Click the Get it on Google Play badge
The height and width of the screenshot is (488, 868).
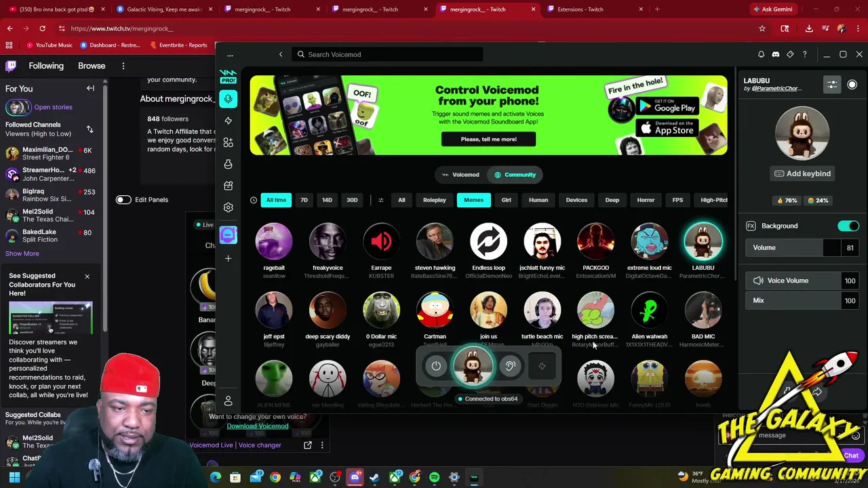click(667, 106)
